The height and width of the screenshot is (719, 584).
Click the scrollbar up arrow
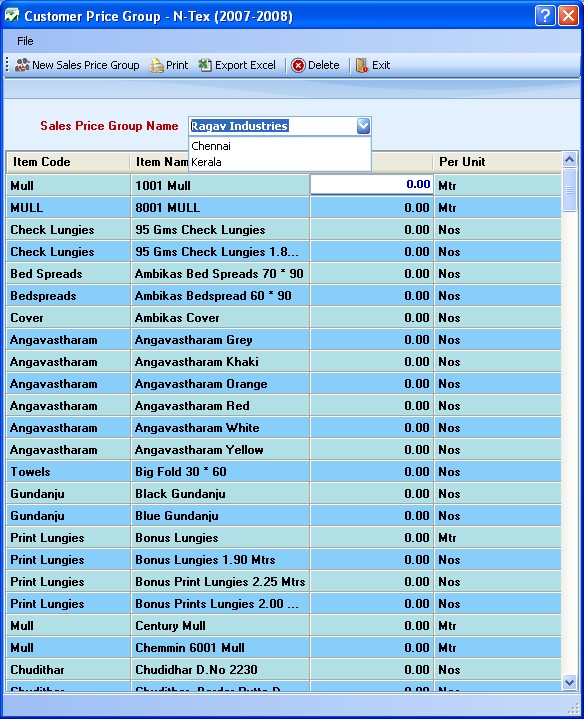point(569,160)
